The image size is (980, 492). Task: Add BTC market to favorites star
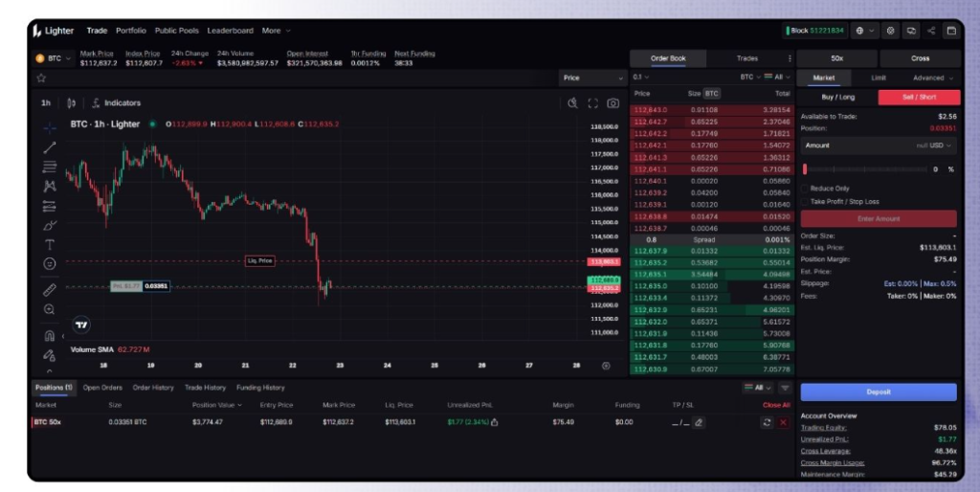(x=41, y=78)
